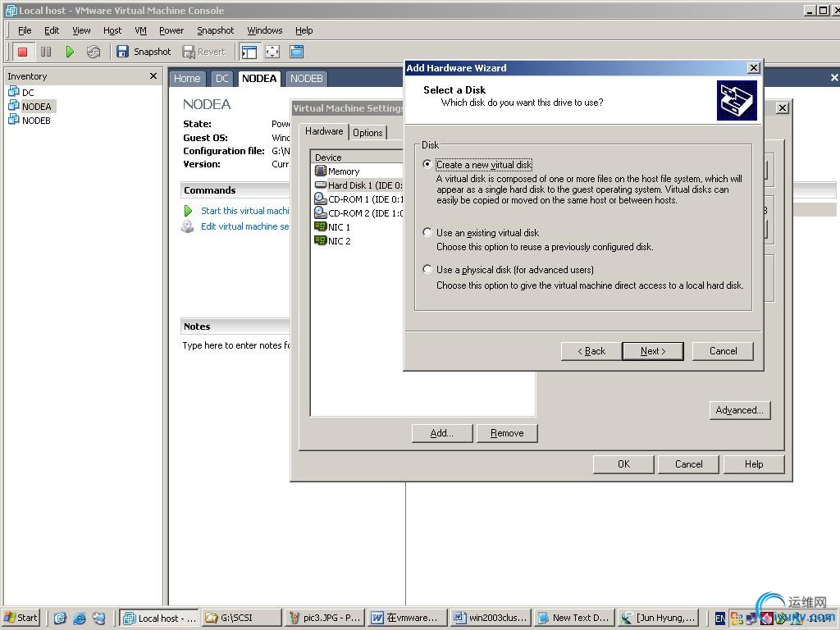840x630 pixels.
Task: Toggle the inventory sidebar view icon
Action: coord(249,52)
